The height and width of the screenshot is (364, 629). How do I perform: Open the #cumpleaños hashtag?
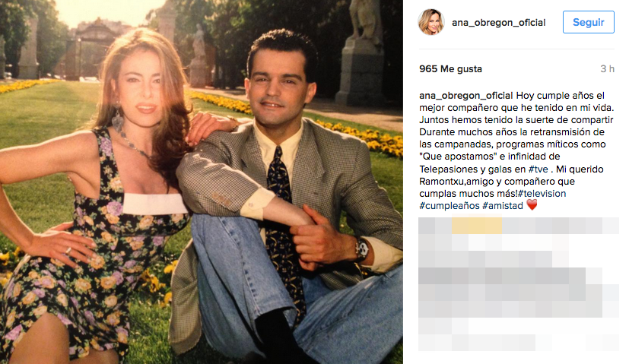pos(450,206)
